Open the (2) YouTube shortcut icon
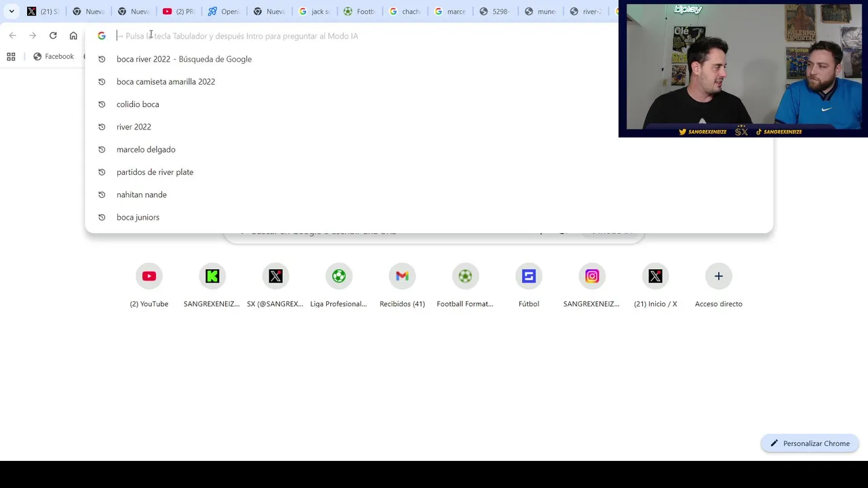This screenshot has height=488, width=868. (x=149, y=276)
